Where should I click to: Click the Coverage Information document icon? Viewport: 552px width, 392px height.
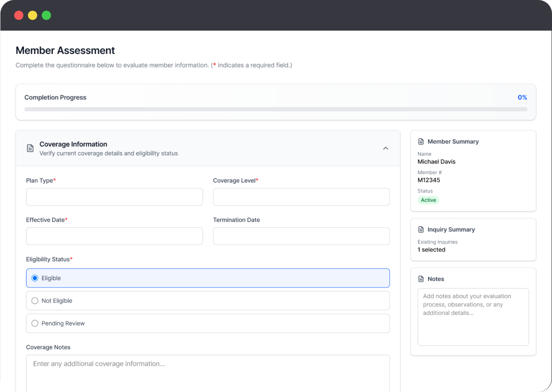coord(30,148)
